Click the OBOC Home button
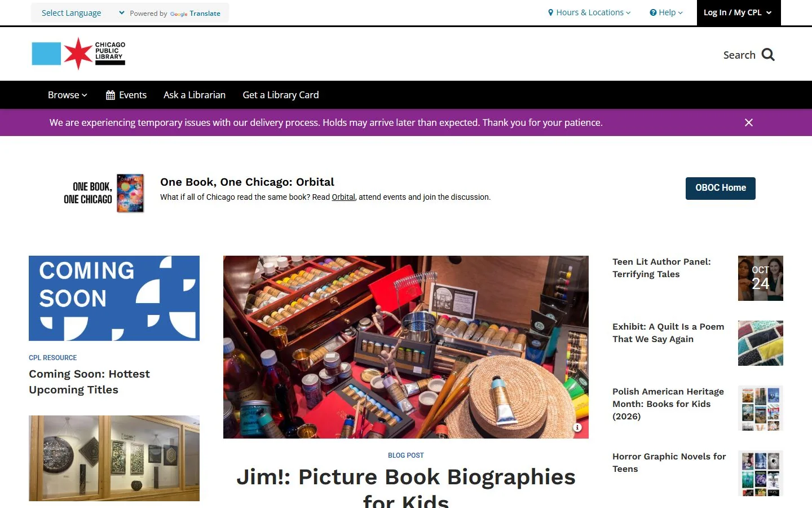The width and height of the screenshot is (812, 508). (x=721, y=188)
